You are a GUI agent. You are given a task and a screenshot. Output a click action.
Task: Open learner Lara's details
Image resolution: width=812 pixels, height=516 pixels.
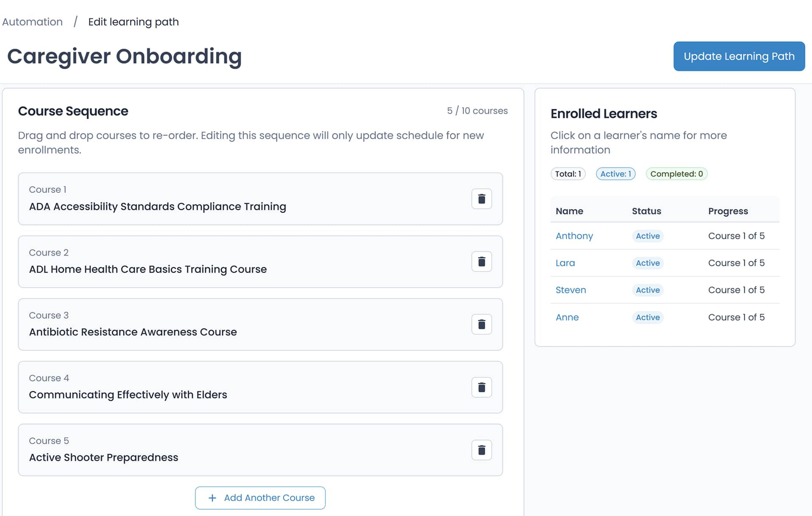click(565, 263)
